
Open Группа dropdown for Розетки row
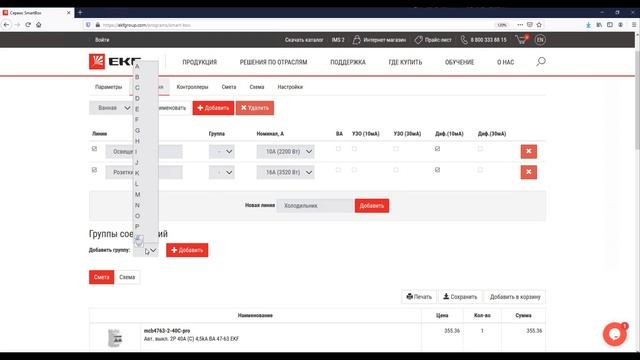click(222, 172)
